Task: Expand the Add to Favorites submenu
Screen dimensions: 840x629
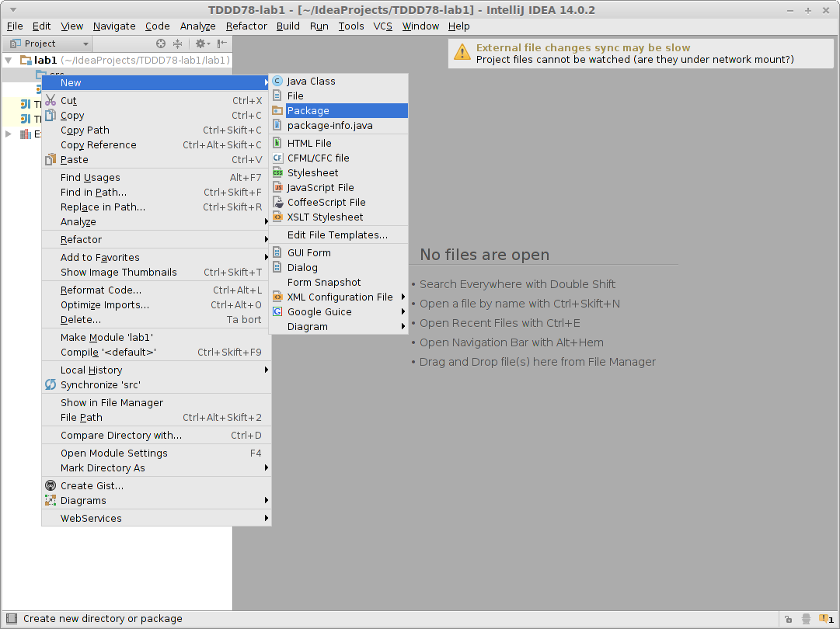Action: click(x=156, y=258)
